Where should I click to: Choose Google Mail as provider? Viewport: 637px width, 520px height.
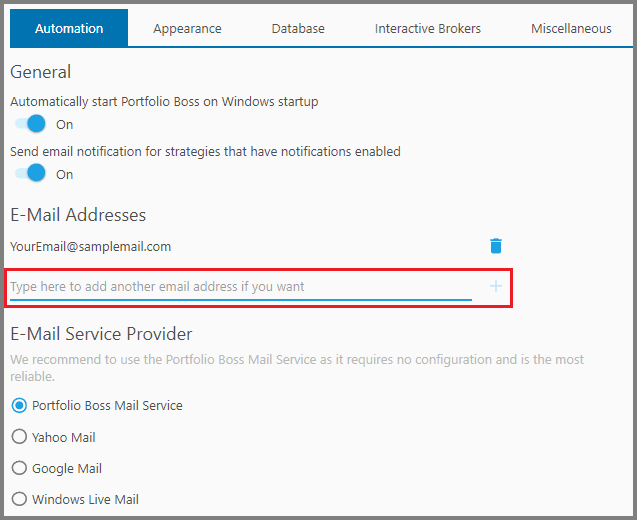19,468
